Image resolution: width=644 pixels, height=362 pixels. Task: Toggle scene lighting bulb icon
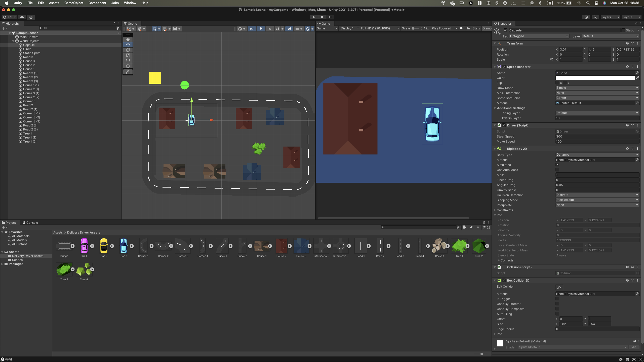pyautogui.click(x=261, y=29)
